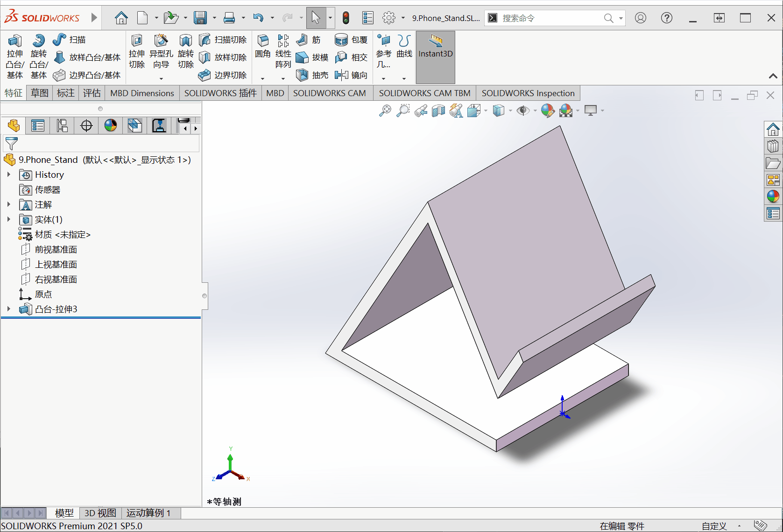Screen dimensions: 783x532
Task: Open the ConfigurationManager tab icon
Action: pos(62,126)
